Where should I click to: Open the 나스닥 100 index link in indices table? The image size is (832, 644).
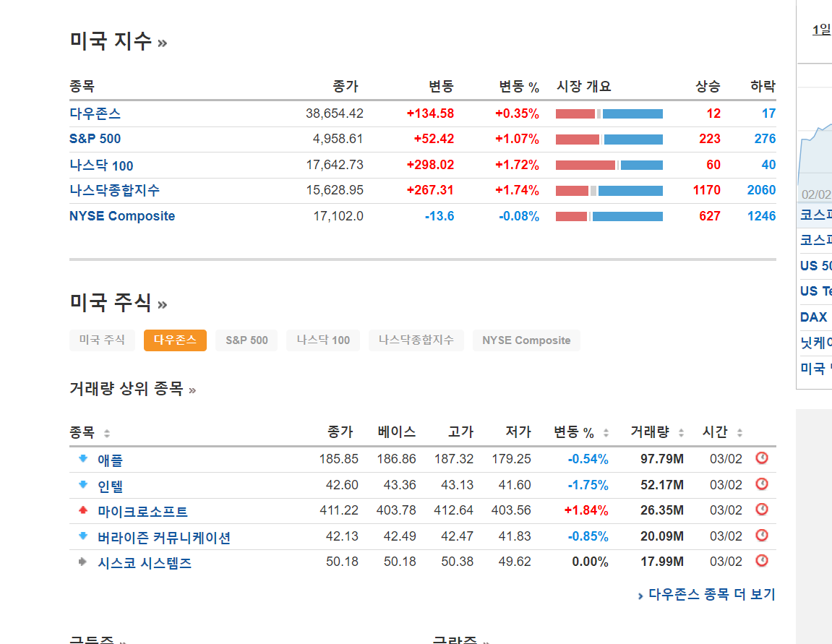[101, 165]
